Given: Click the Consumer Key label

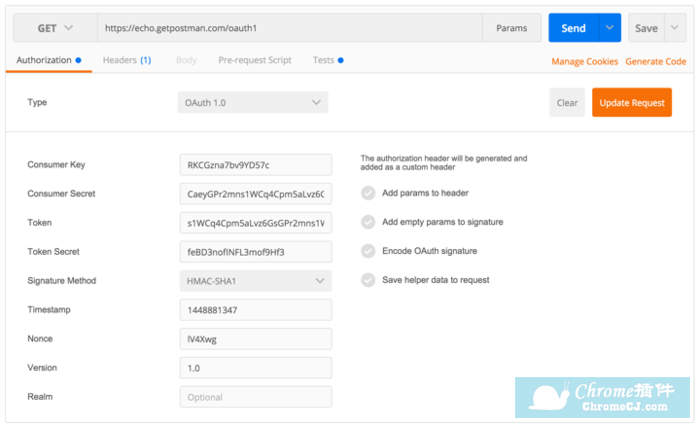Looking at the screenshot, I should tap(56, 165).
